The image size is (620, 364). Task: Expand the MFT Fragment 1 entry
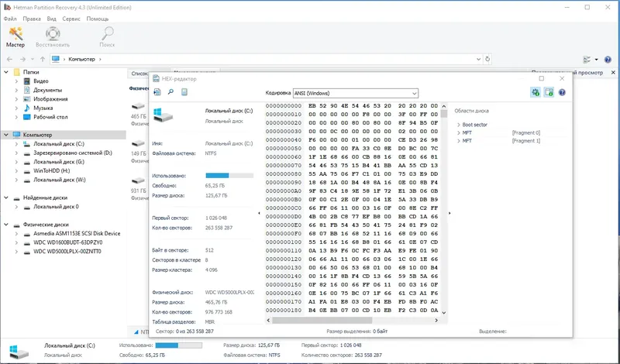tap(459, 141)
